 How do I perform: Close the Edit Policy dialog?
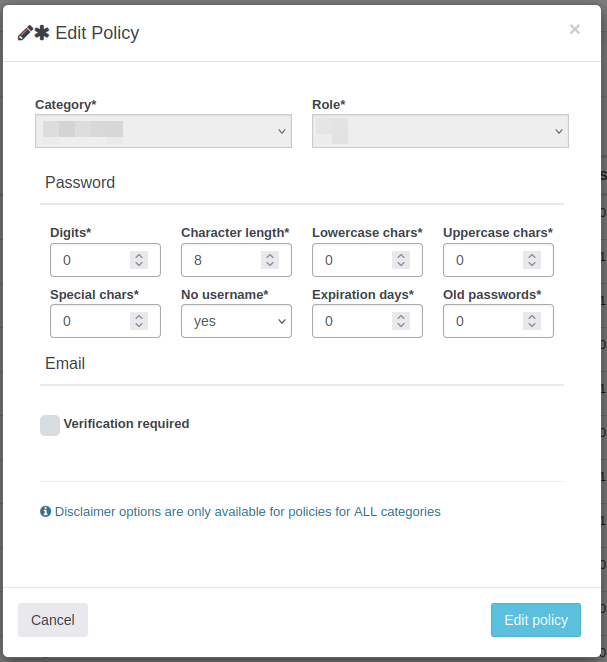pos(575,30)
